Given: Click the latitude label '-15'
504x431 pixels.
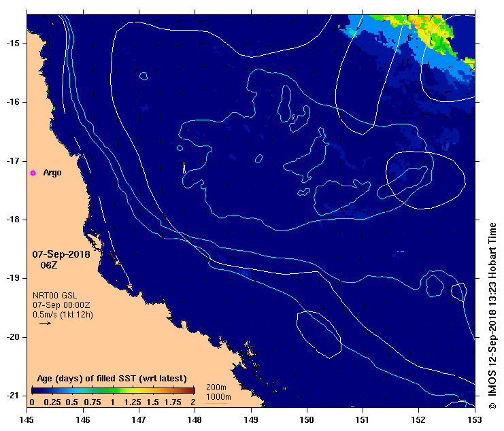Looking at the screenshot, I should [x=12, y=44].
